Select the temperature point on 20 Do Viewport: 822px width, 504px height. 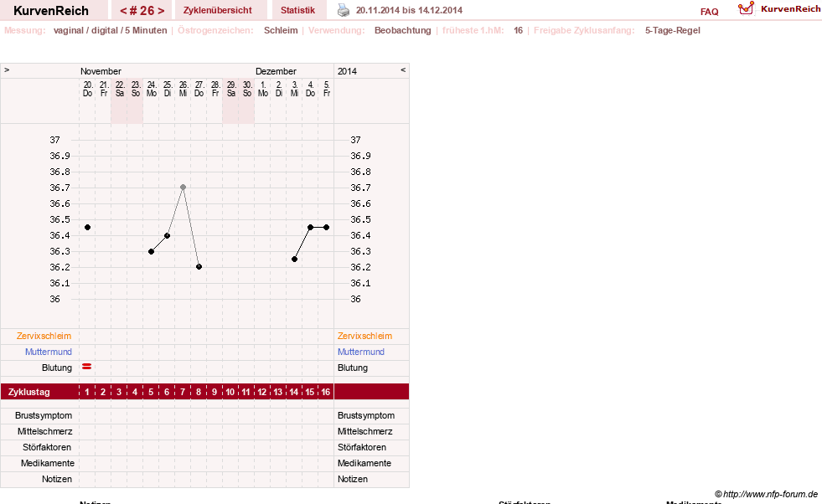[x=87, y=228]
